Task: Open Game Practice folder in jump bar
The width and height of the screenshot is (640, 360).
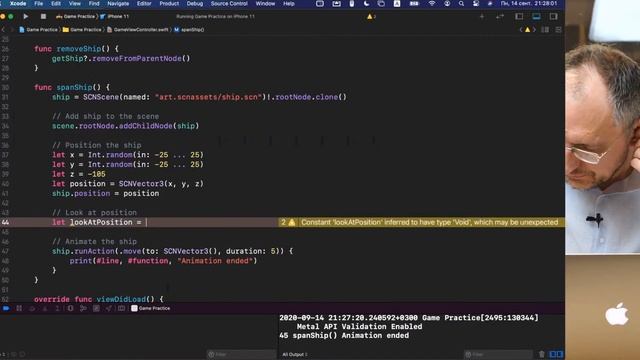Action: tap(82, 29)
